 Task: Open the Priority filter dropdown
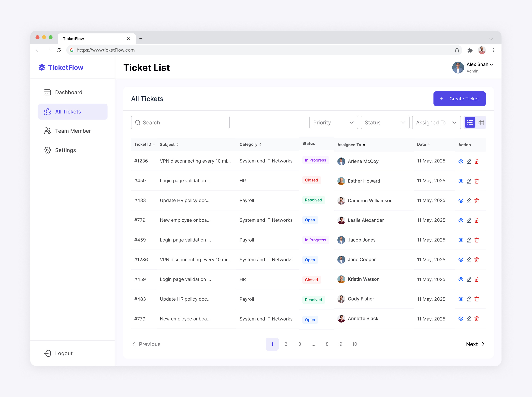(x=333, y=123)
